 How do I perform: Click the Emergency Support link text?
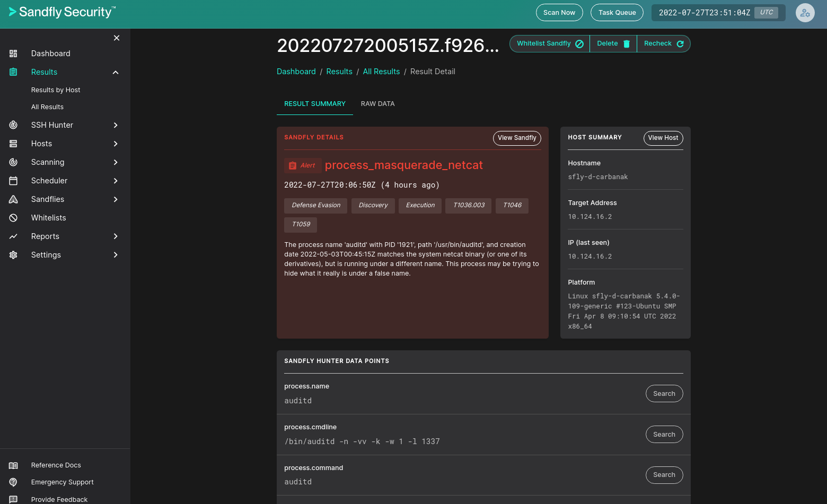point(63,482)
